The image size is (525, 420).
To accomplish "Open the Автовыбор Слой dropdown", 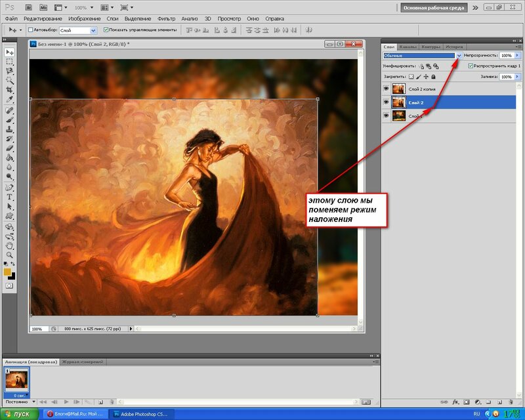I will [x=93, y=30].
